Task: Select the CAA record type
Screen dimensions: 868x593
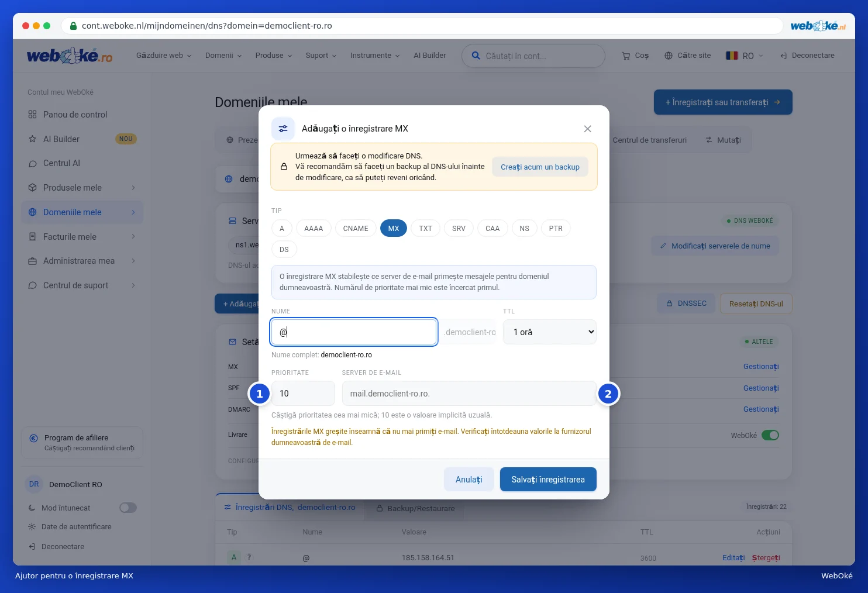Action: [492, 229]
